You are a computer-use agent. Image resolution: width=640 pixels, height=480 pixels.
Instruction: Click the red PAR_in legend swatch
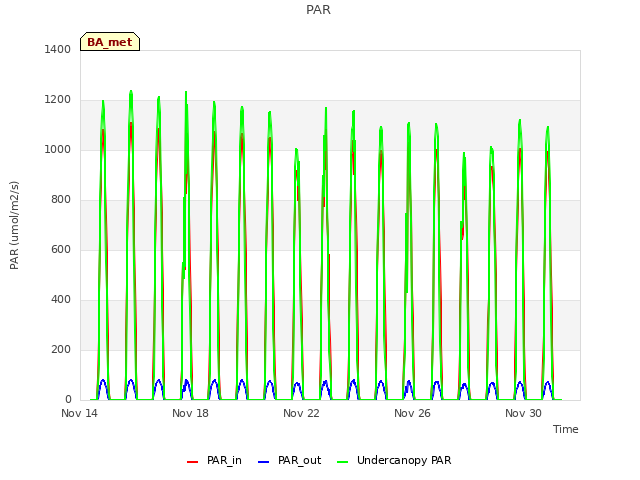tap(192, 462)
